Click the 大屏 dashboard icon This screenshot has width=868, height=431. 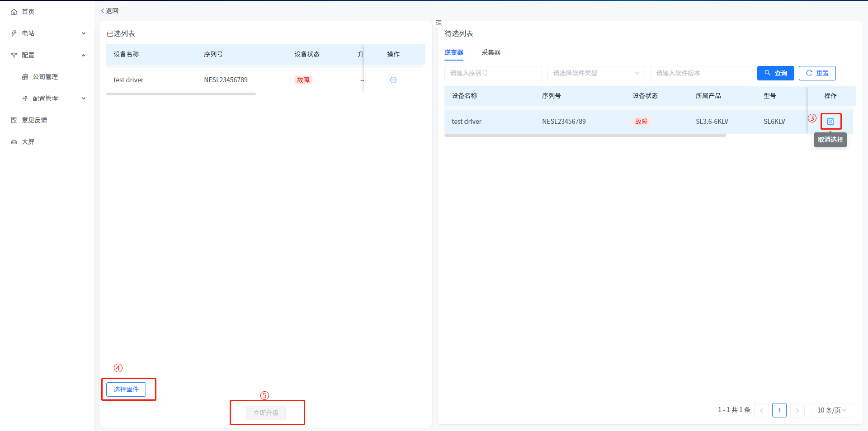(14, 142)
